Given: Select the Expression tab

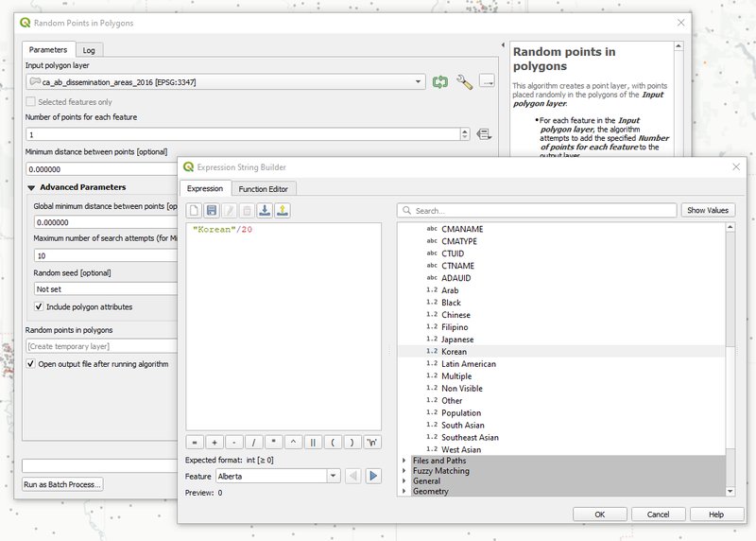Looking at the screenshot, I should coord(205,189).
